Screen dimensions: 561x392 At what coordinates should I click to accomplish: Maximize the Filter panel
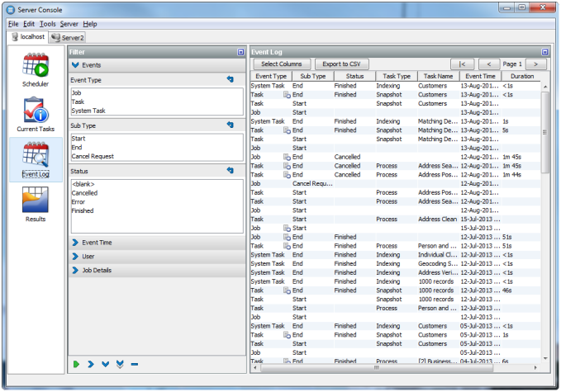[240, 52]
